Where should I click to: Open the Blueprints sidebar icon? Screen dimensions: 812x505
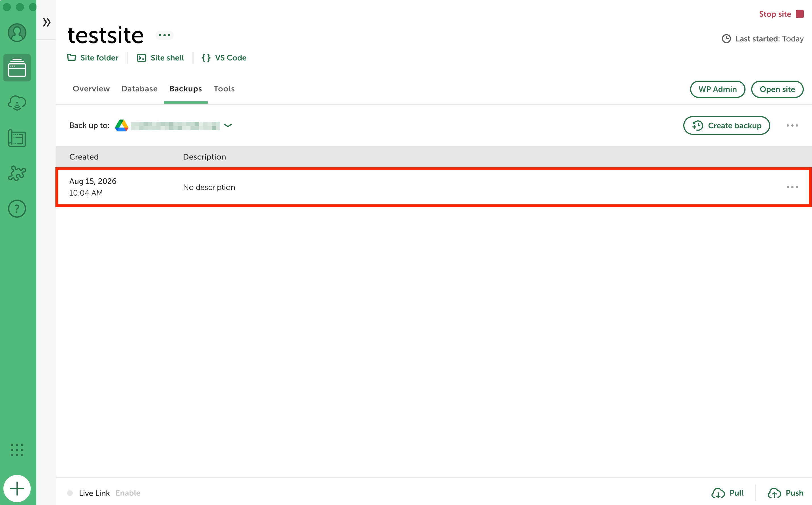17,138
